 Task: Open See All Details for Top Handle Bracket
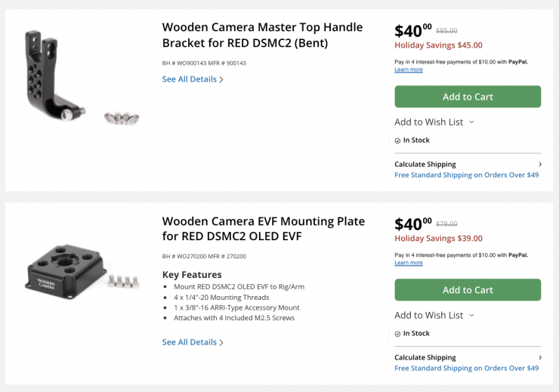pyautogui.click(x=189, y=79)
